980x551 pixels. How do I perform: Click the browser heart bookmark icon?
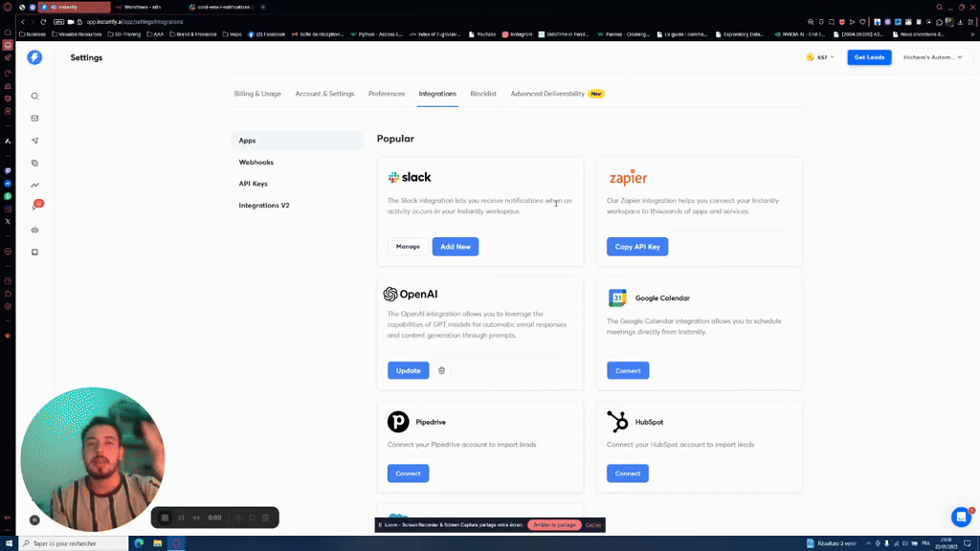click(862, 22)
